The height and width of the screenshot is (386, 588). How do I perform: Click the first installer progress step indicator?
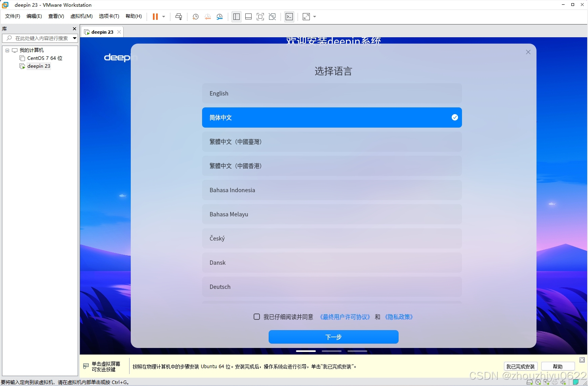coord(306,351)
